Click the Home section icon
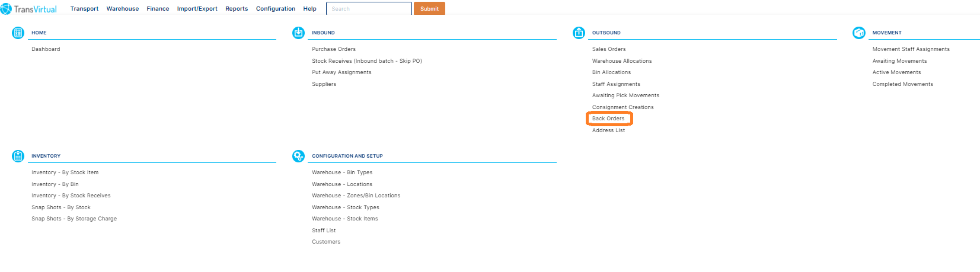 (18, 33)
